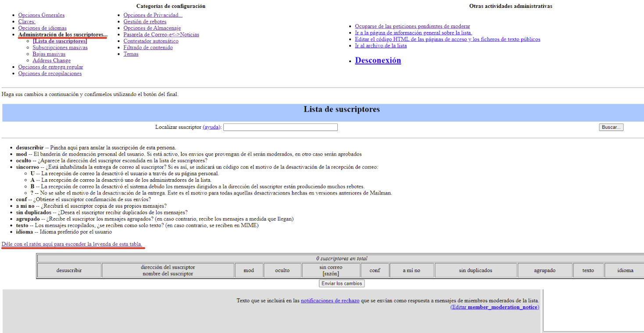The height and width of the screenshot is (333, 644).
Task: Open Bajas masivas page
Action: (x=49, y=54)
